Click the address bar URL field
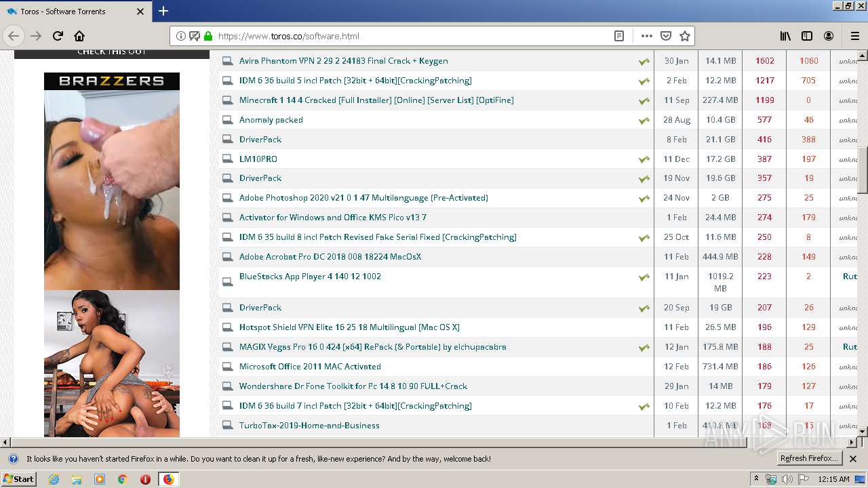Image resolution: width=868 pixels, height=488 pixels. point(414,36)
